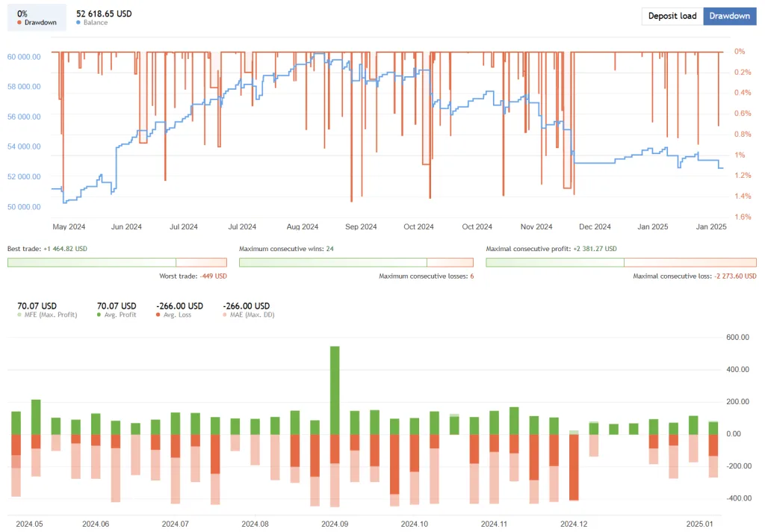The image size is (765, 532).
Task: Click the maximum consecutive wins progress bar
Action: [355, 262]
